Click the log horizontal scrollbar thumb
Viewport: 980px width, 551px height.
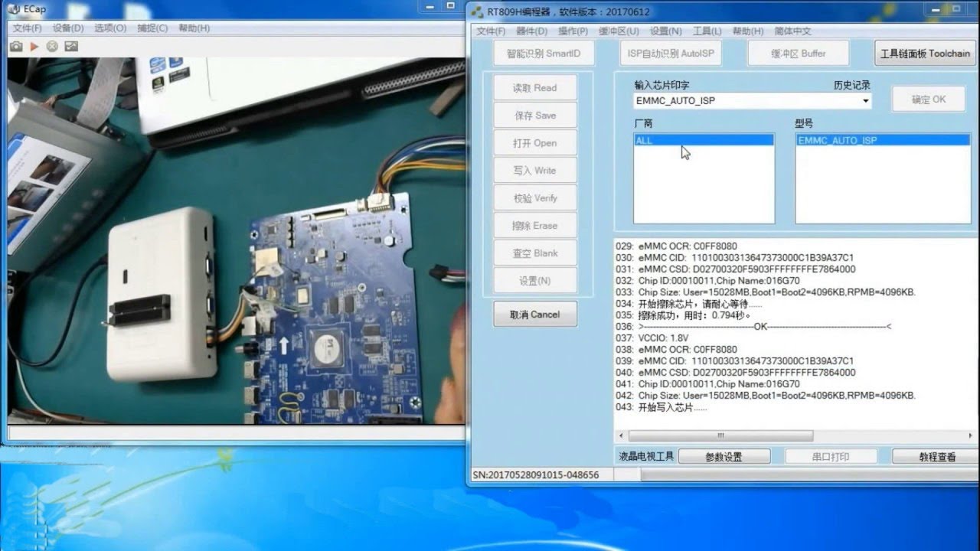pyautogui.click(x=720, y=435)
